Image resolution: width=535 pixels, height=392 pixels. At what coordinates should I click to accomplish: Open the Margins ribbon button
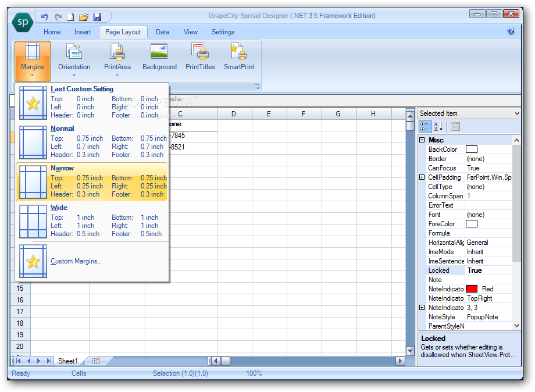33,60
